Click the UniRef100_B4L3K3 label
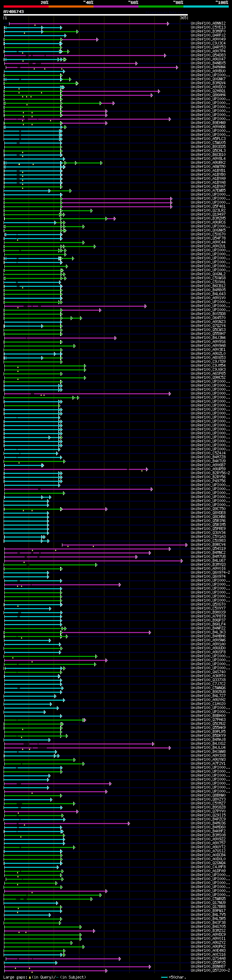232x980 pixels. 208,632
